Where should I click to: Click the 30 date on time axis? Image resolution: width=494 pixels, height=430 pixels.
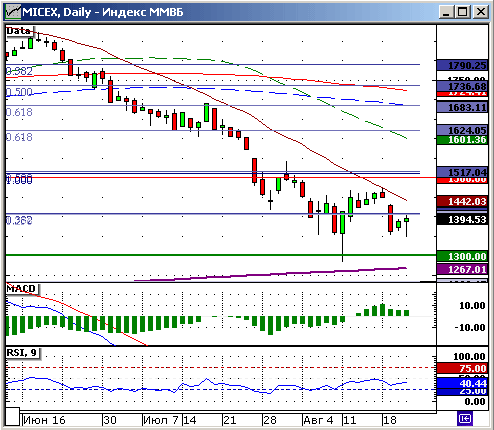pyautogui.click(x=110, y=420)
